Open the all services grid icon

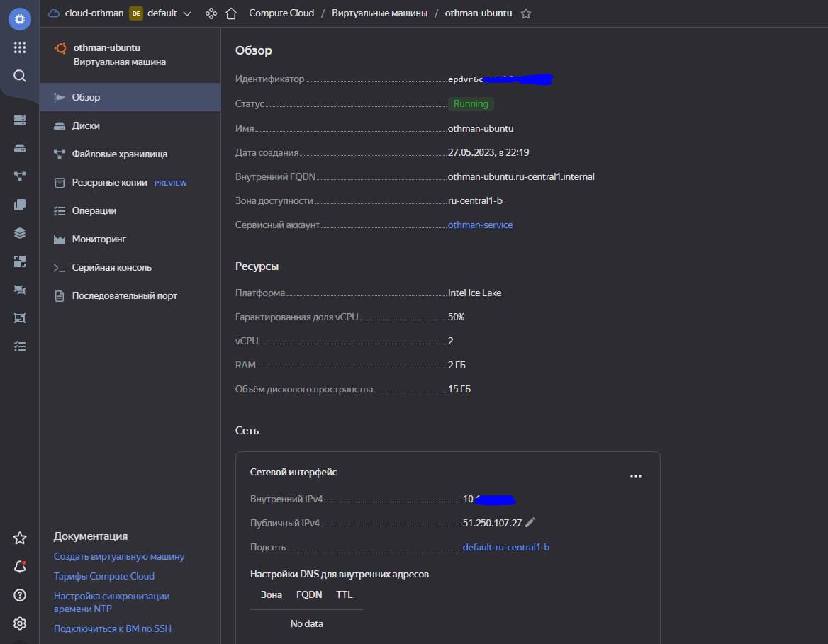(20, 47)
